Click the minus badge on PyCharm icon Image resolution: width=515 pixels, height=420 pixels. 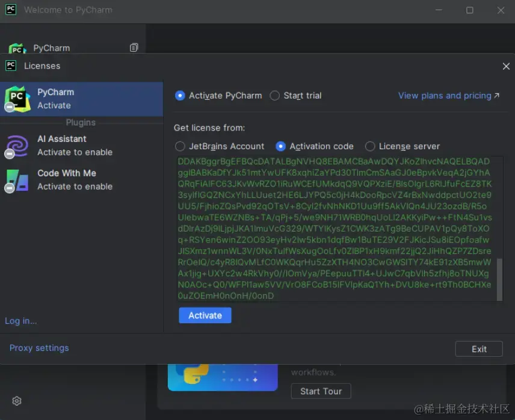9,107
